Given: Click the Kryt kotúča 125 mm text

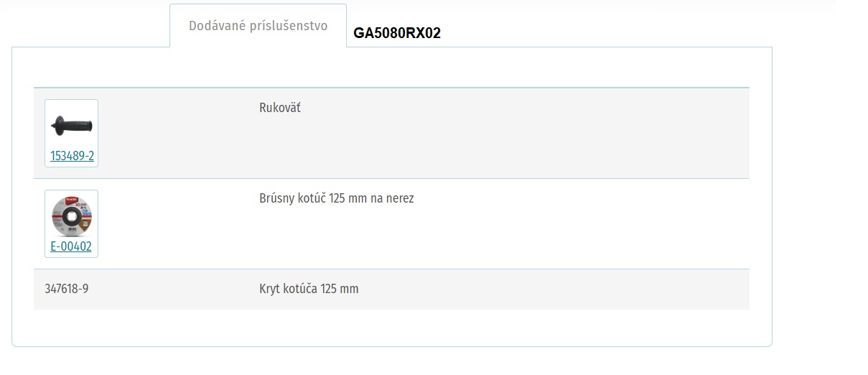Looking at the screenshot, I should [309, 289].
